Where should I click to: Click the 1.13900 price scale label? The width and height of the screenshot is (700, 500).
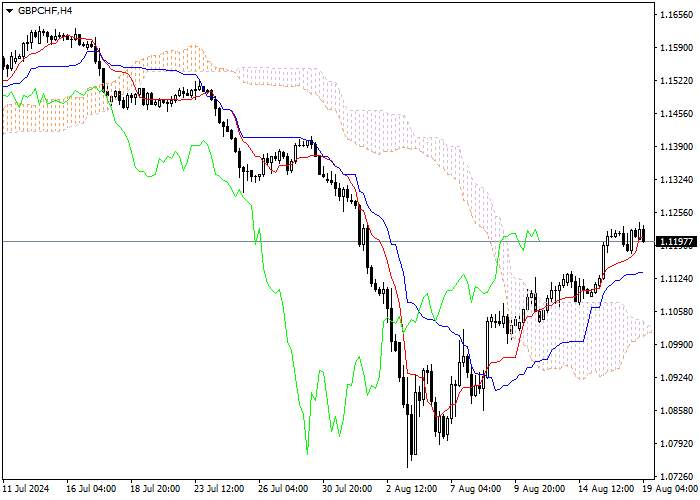tap(676, 147)
